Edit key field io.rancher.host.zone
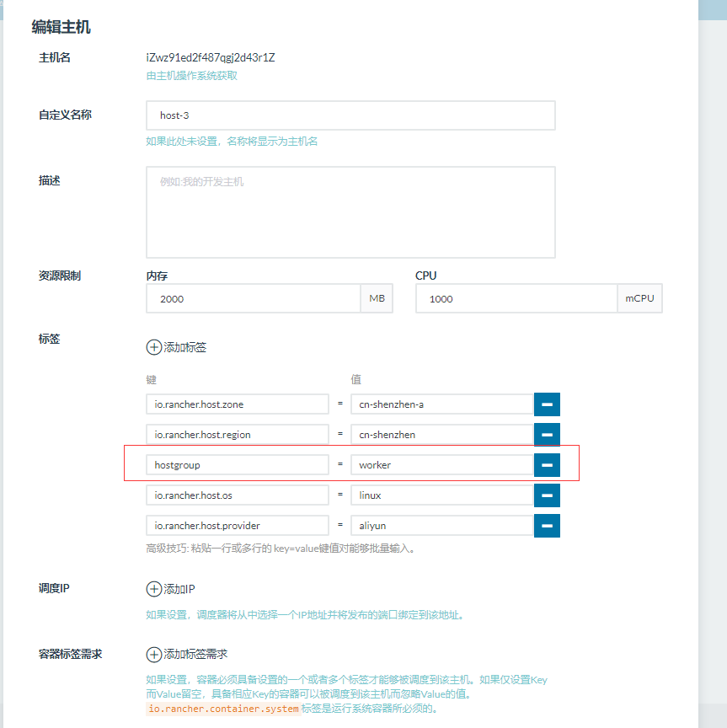Image resolution: width=727 pixels, height=728 pixels. [238, 404]
